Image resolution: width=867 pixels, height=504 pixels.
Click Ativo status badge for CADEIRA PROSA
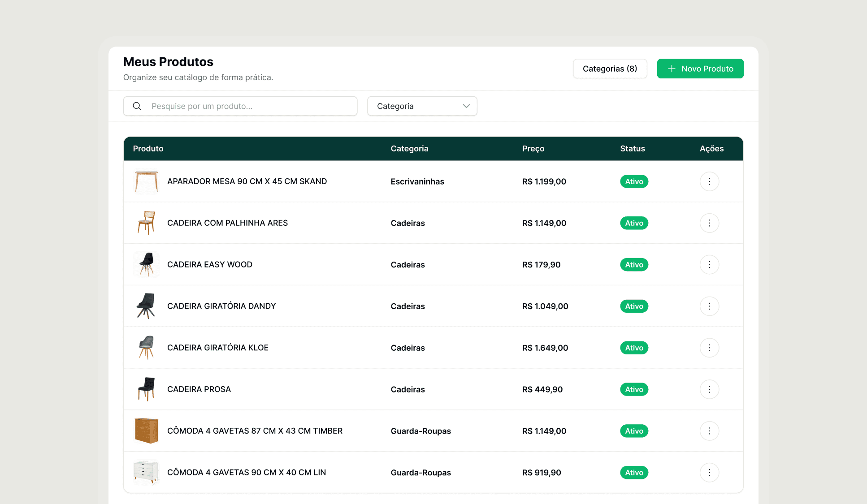[634, 389]
